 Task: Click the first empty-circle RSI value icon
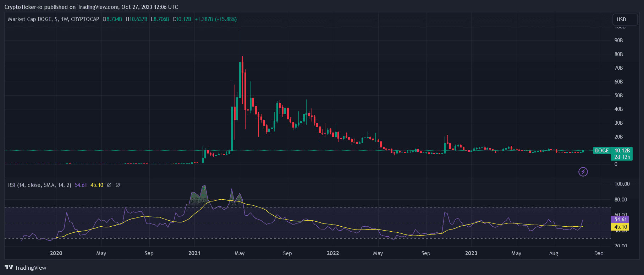coord(109,185)
